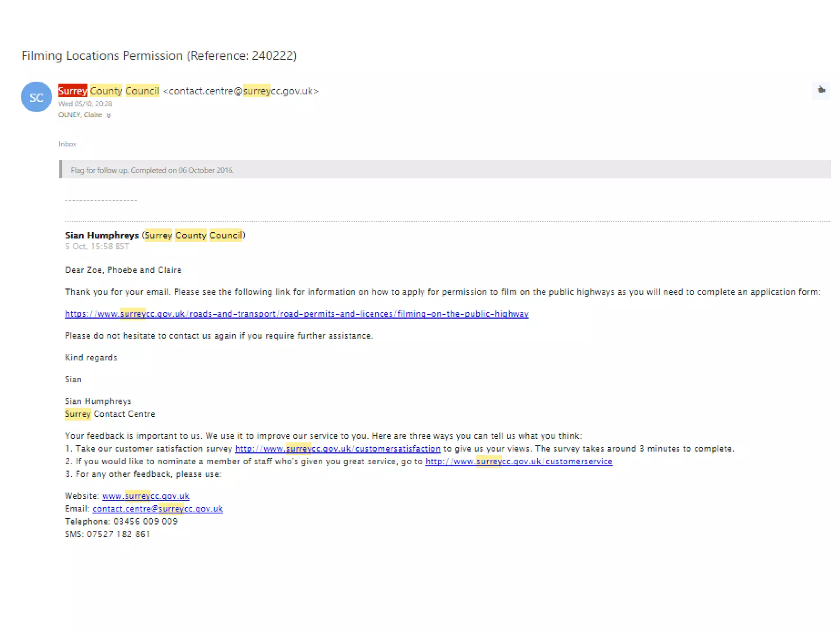
Task: Click the thumbs-up like icon
Action: [821, 90]
